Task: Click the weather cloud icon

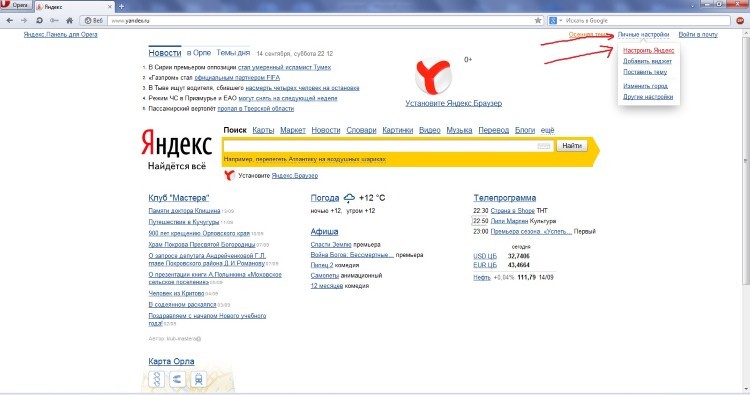Action: (x=350, y=198)
